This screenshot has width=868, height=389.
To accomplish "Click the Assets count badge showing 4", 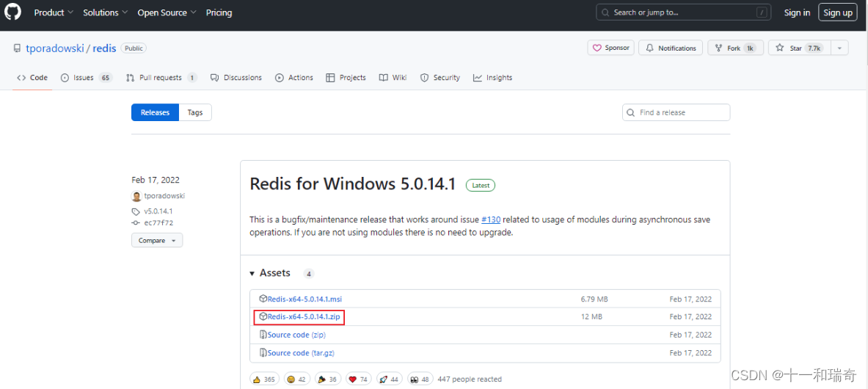I will pyautogui.click(x=309, y=274).
